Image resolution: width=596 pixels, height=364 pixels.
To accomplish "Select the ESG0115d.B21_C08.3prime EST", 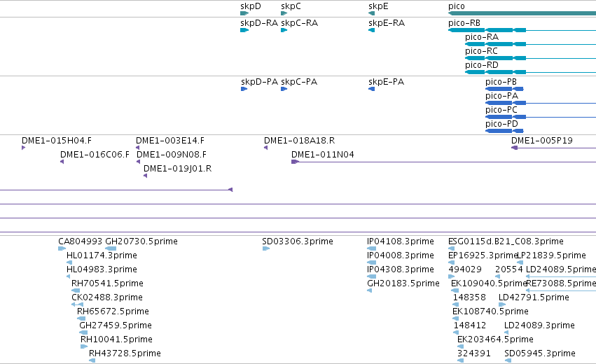I will pos(451,248).
